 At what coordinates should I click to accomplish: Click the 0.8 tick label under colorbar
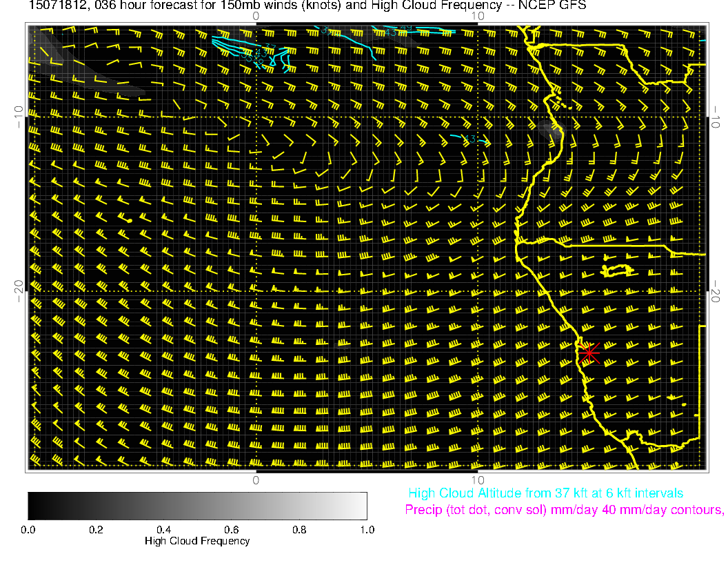coord(299,530)
